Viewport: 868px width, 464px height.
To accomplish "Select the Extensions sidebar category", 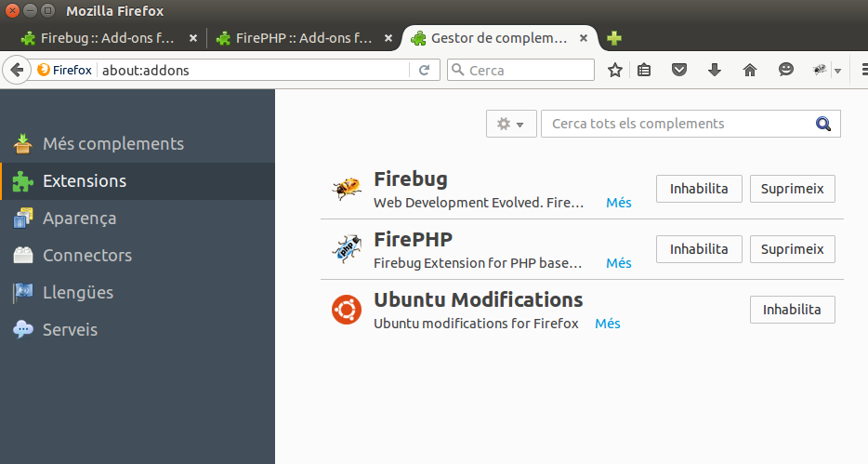I will 138,181.
